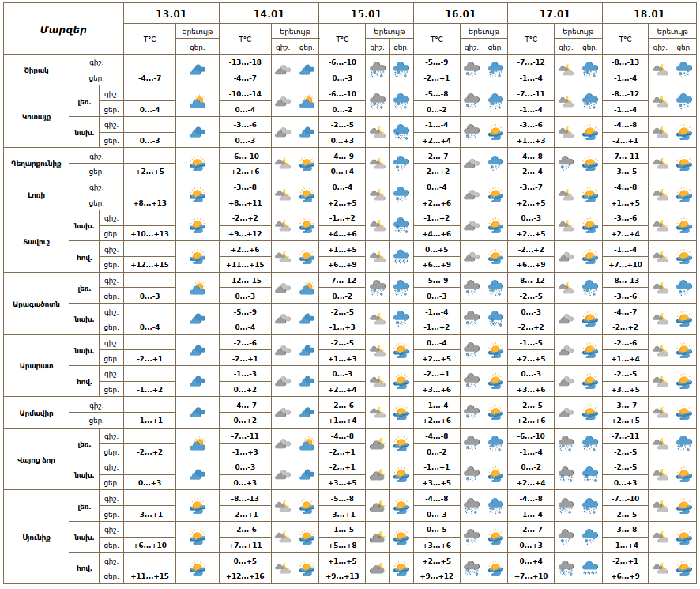Click Վայոց ձոր լեռ. daytime icon on 18.01
The image size is (700, 589).
point(684,444)
